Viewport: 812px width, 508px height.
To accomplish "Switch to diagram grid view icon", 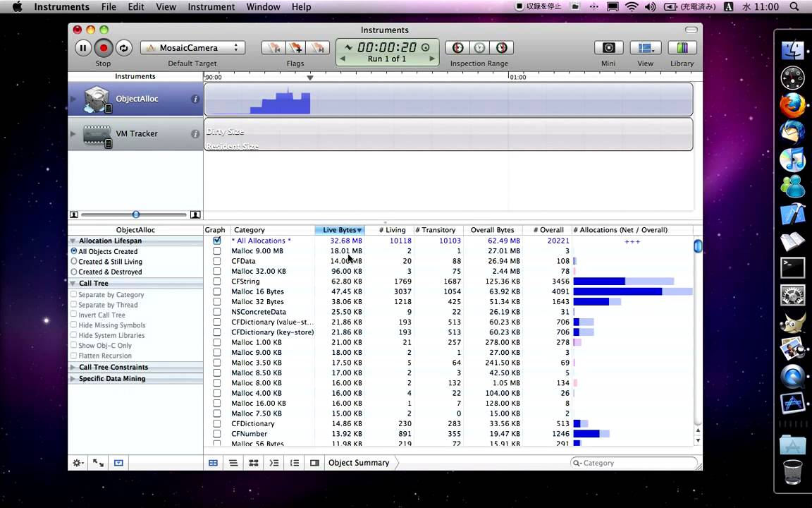I will (254, 463).
